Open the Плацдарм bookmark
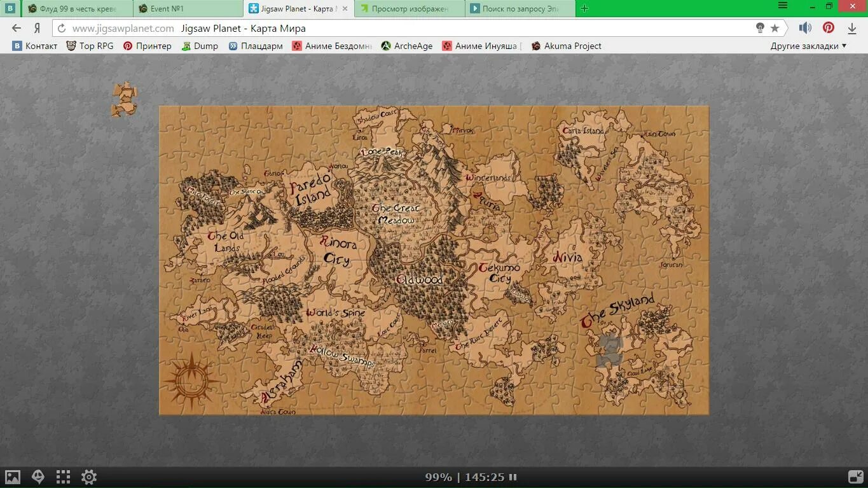This screenshot has height=488, width=868. coord(256,46)
